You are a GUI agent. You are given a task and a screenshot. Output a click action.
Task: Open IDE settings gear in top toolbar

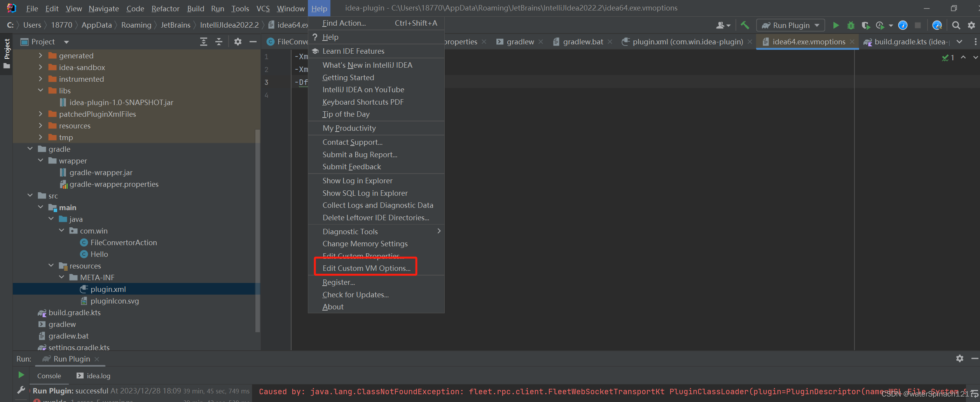pos(971,25)
